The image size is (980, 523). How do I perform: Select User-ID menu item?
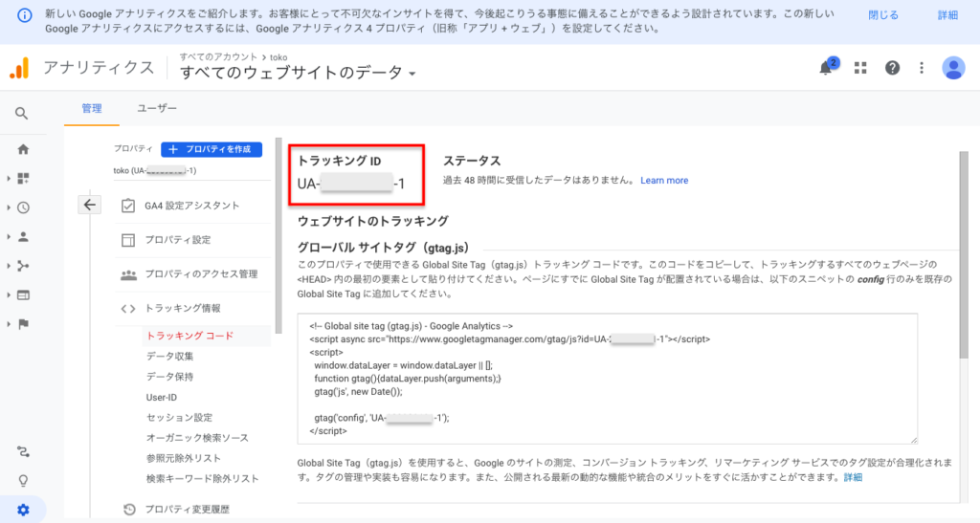point(162,398)
